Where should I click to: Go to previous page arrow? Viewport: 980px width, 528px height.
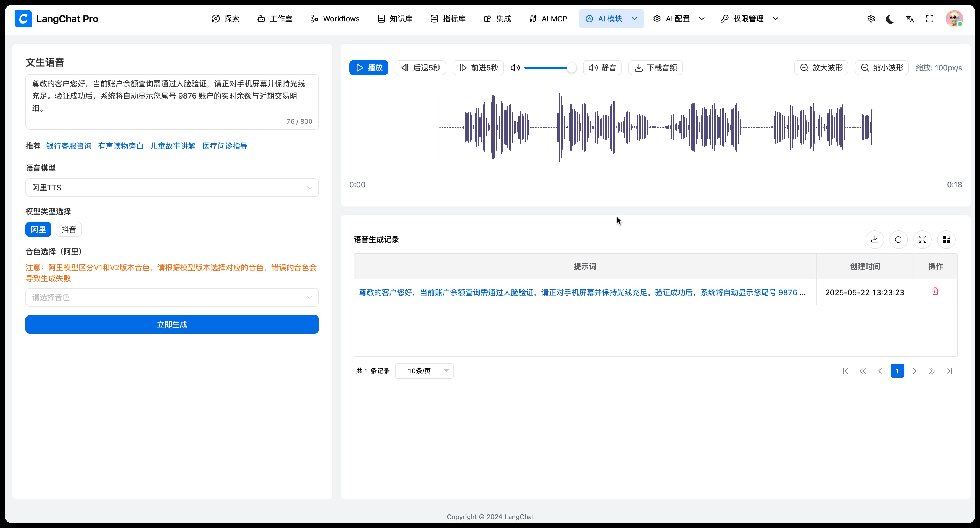click(x=880, y=371)
